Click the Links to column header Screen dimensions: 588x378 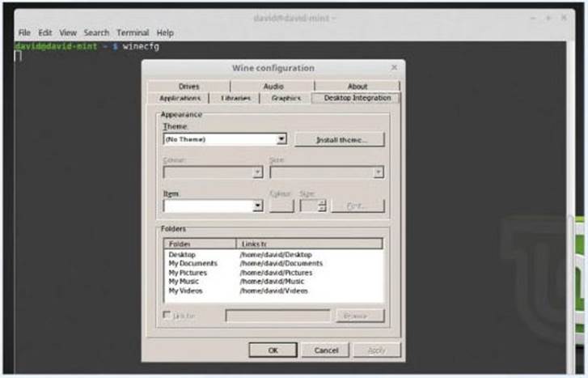pos(310,244)
